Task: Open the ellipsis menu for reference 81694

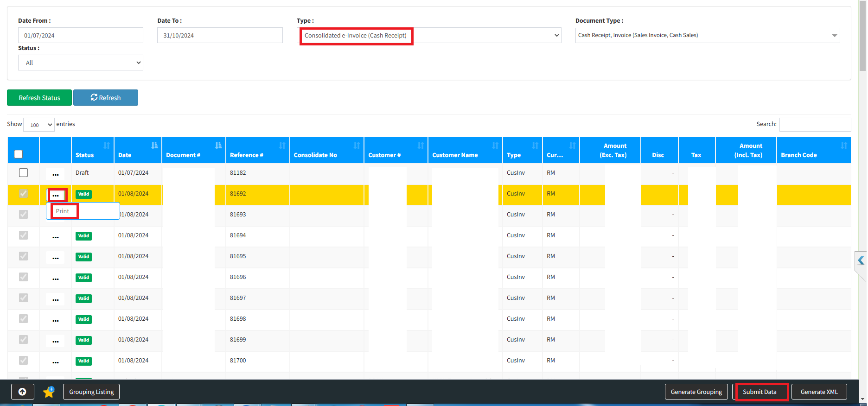Action: coord(56,236)
